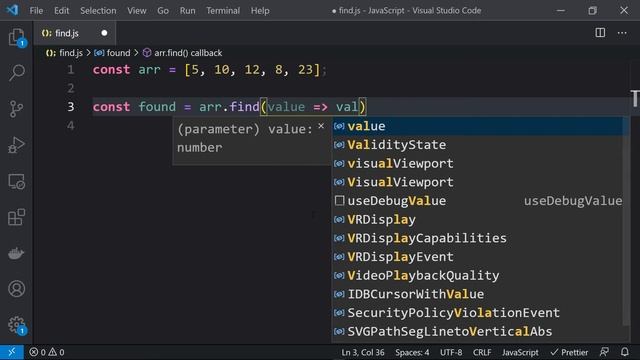Click the VS Code logo icon
Viewport: 640px width, 360px height.
(12, 10)
